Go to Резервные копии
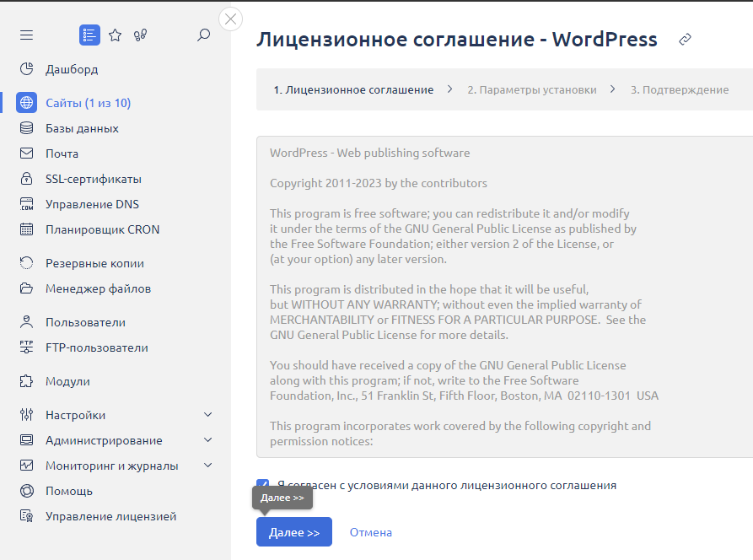 click(94, 263)
